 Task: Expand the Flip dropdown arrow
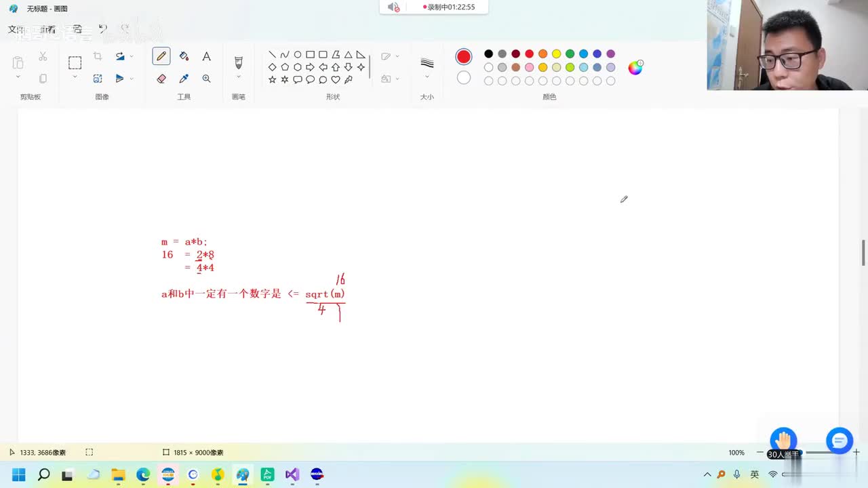coord(132,79)
